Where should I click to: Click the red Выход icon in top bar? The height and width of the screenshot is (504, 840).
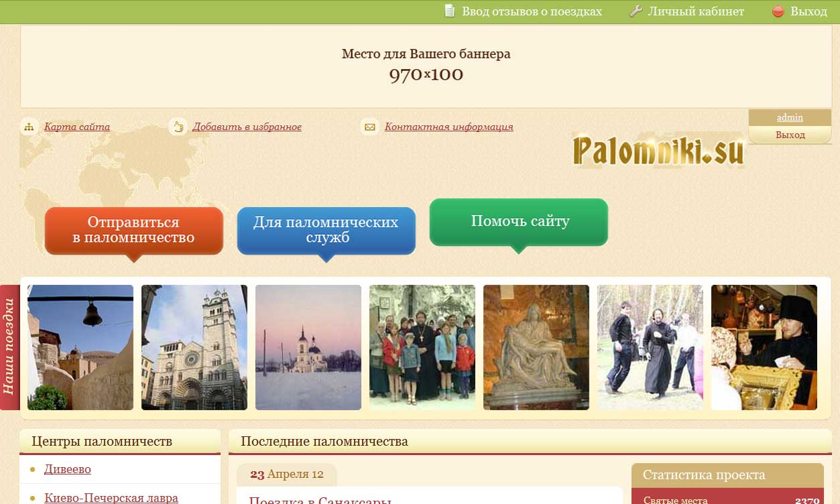coord(778,11)
